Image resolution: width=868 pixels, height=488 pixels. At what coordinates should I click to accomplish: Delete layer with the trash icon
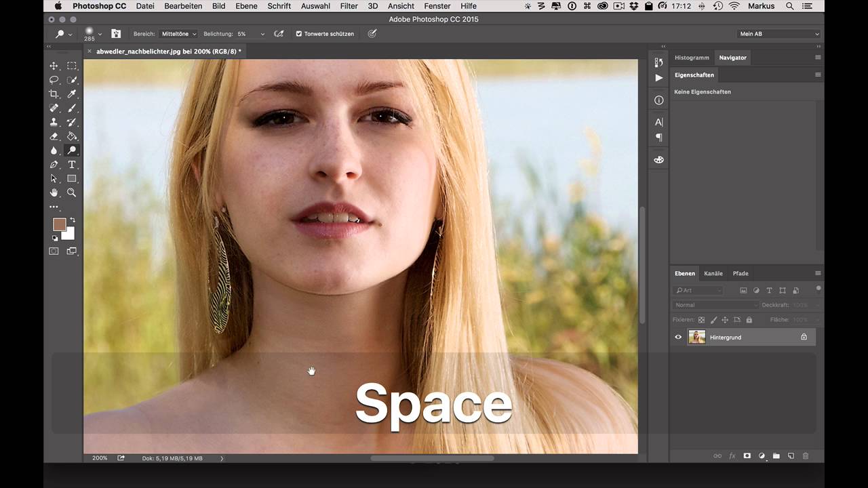pos(806,456)
